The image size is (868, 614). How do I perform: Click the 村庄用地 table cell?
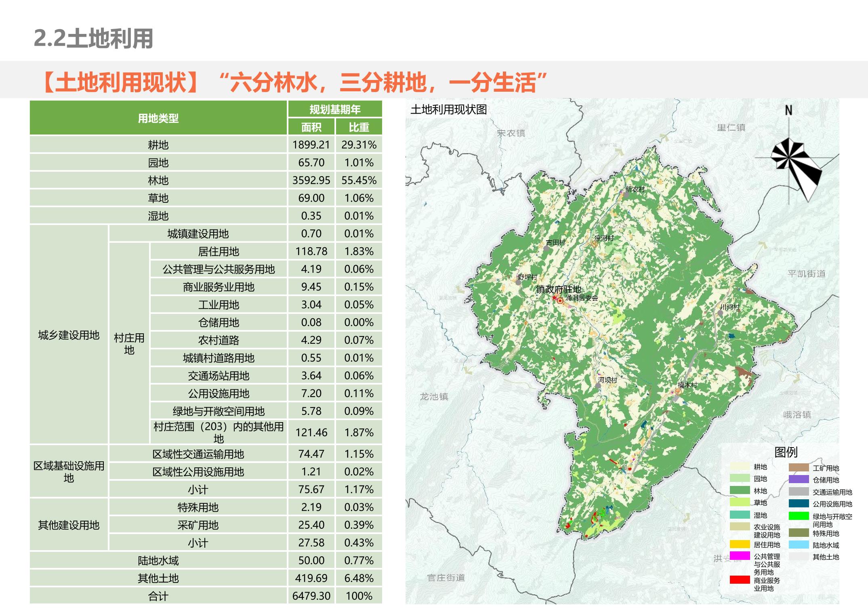[129, 343]
